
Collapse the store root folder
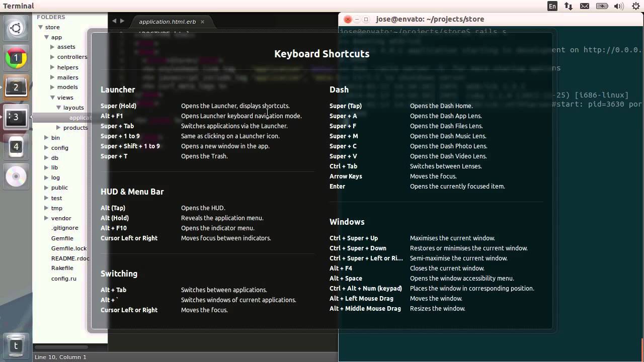[x=40, y=27]
